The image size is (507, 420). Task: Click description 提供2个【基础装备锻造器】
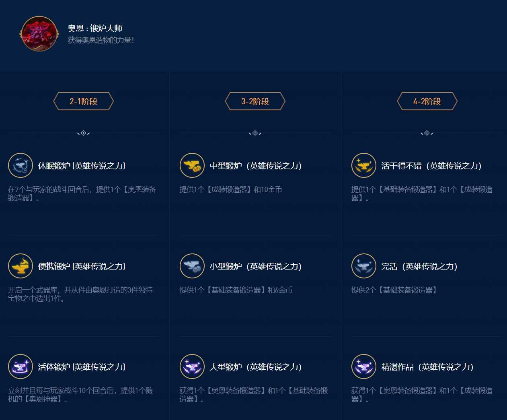point(394,290)
